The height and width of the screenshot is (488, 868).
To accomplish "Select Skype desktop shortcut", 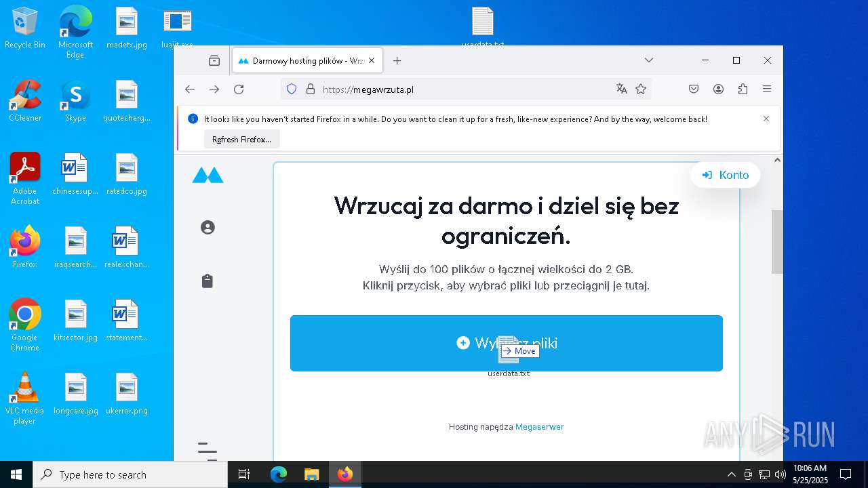I will [x=75, y=101].
